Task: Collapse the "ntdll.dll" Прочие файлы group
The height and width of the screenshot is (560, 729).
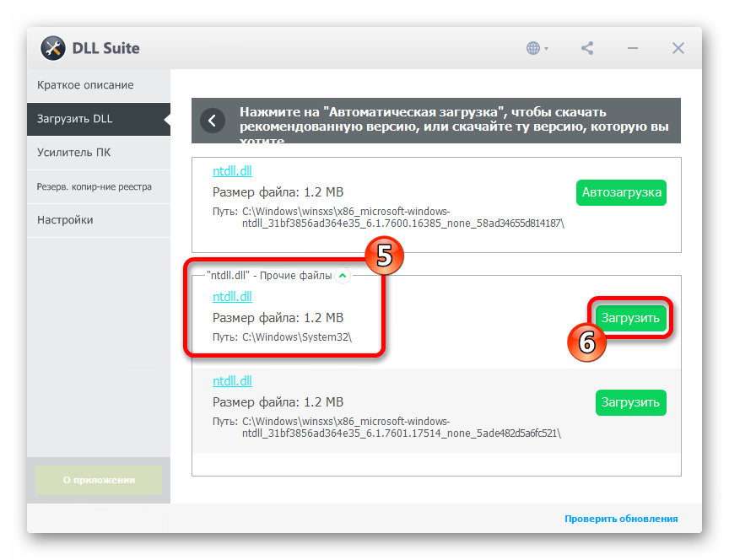Action: 342,275
